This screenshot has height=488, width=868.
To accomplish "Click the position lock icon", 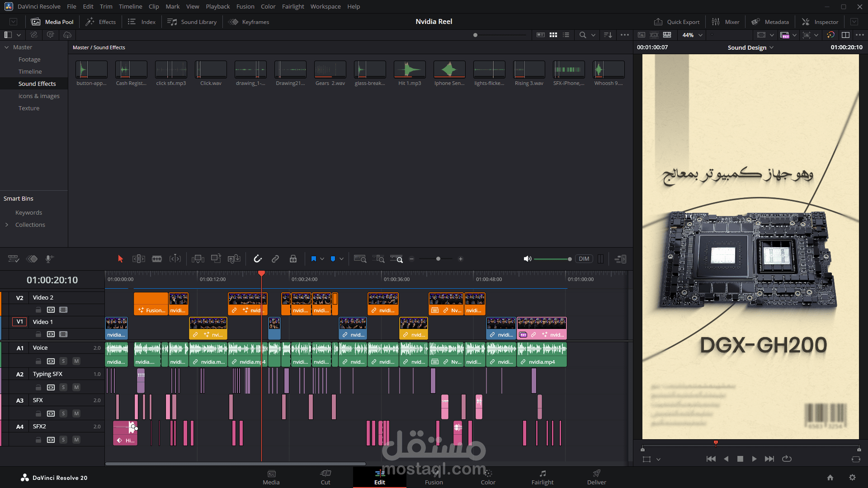I will [x=293, y=259].
